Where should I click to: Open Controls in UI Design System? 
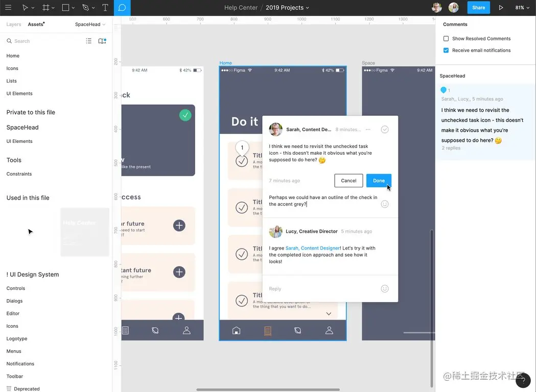(x=16, y=288)
